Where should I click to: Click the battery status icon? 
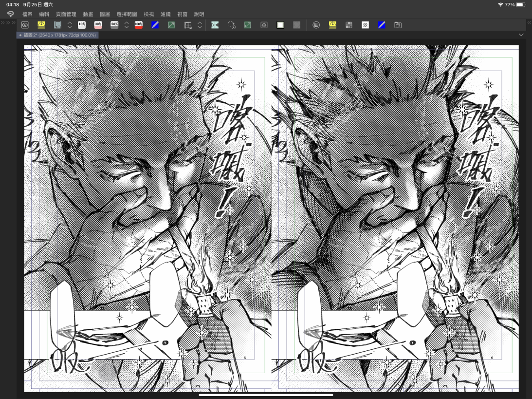click(x=521, y=5)
